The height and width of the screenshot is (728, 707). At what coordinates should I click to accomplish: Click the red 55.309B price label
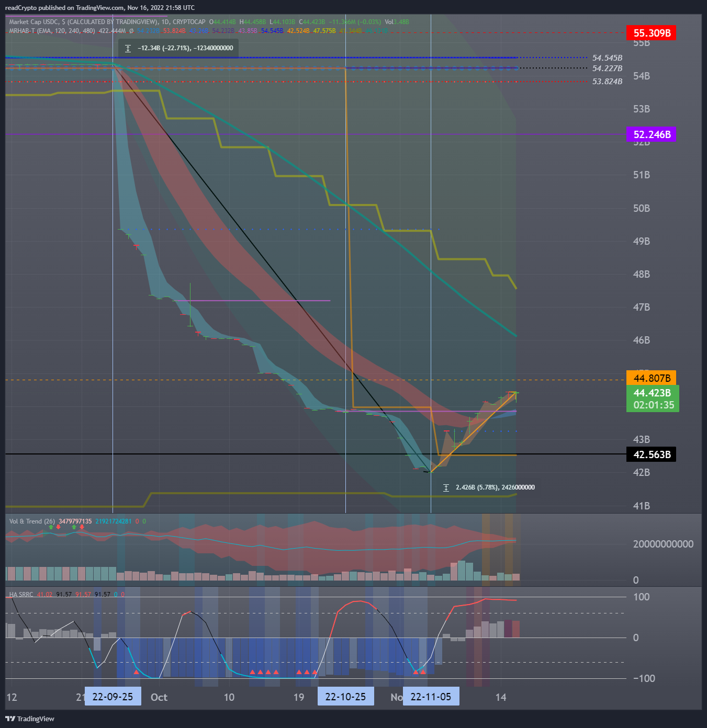pos(652,33)
